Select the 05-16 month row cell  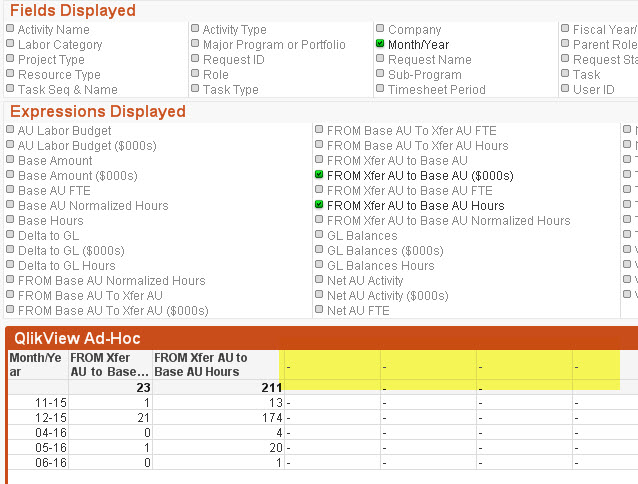pos(38,448)
